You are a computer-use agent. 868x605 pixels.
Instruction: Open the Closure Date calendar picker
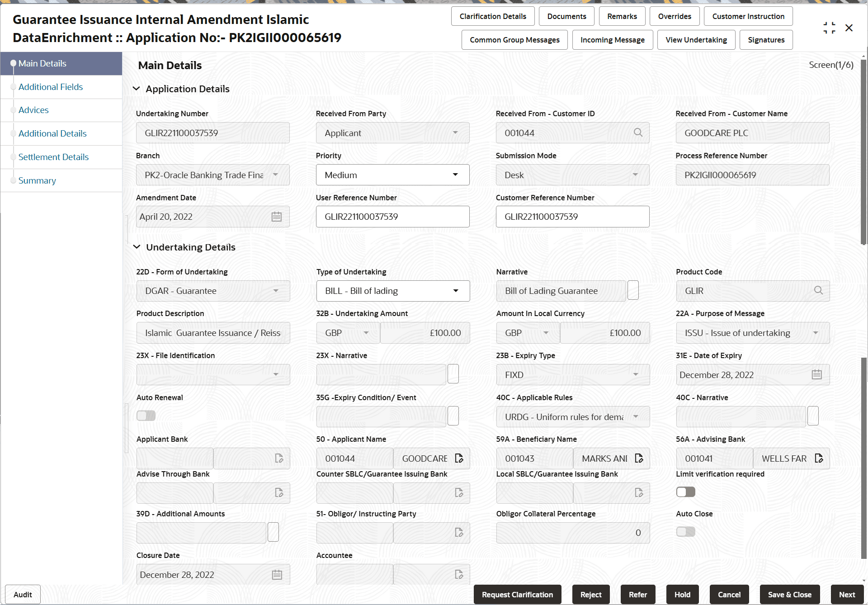click(x=276, y=574)
